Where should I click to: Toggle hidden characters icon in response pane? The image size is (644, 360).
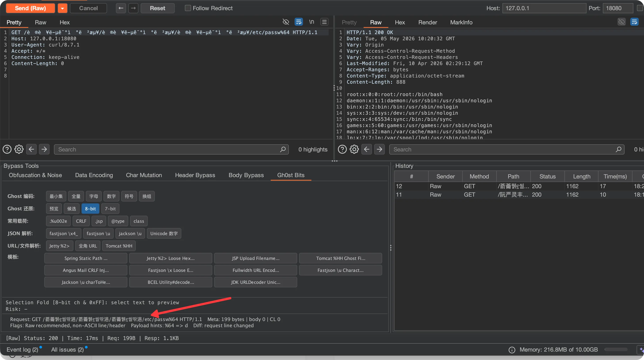[x=621, y=22]
